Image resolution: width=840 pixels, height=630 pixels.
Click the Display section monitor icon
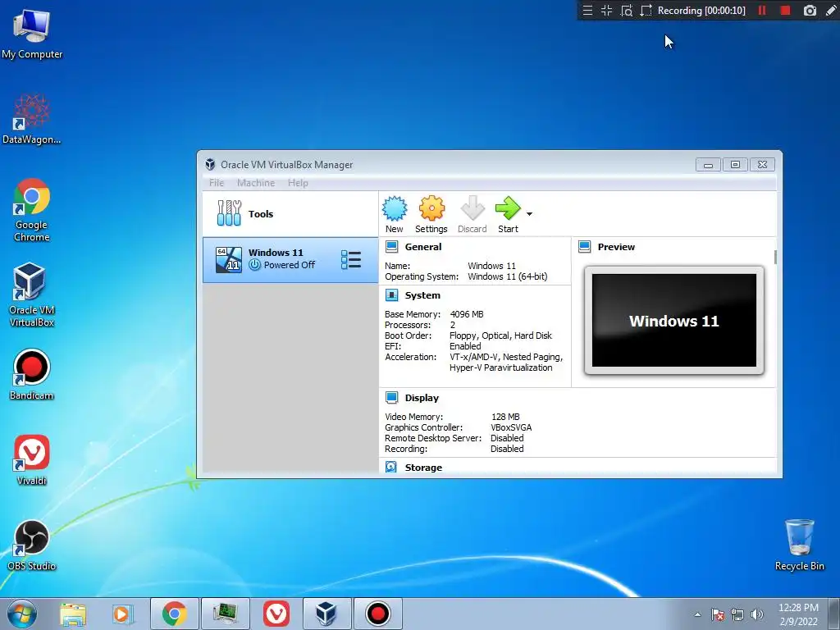click(x=391, y=398)
